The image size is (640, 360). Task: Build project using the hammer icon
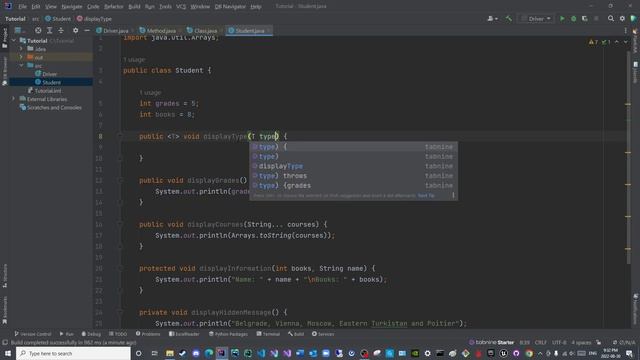[x=509, y=18]
